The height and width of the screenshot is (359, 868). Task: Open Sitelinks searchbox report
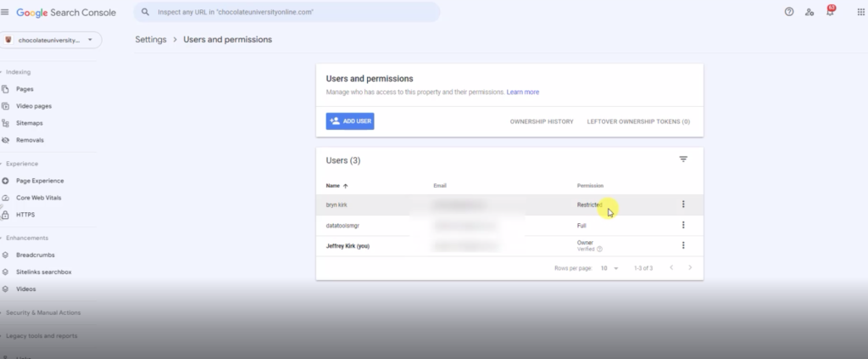click(44, 272)
